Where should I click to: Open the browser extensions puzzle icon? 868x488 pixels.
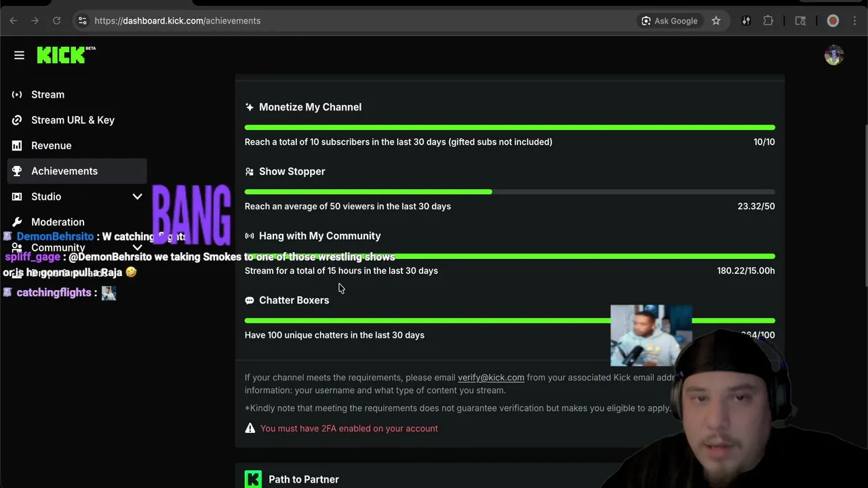768,21
